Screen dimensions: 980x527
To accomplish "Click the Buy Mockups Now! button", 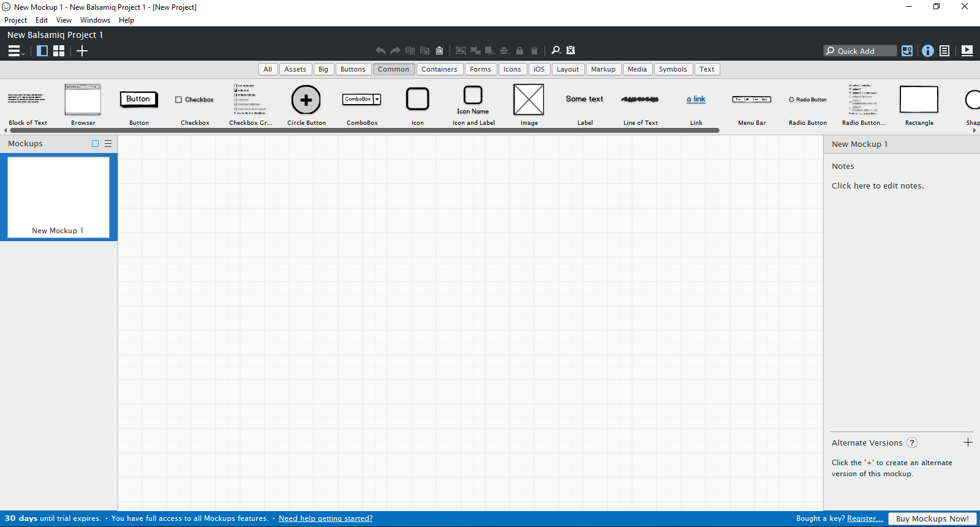I will pos(932,518).
